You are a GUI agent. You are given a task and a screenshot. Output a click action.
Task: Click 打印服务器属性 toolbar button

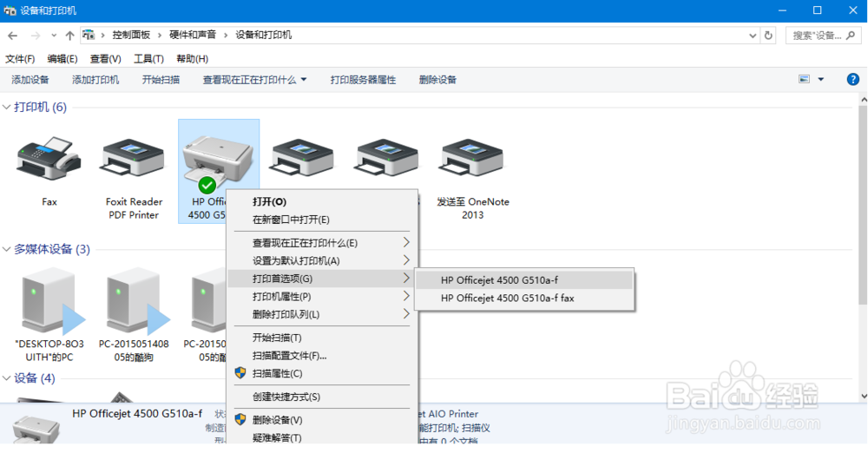coord(363,80)
